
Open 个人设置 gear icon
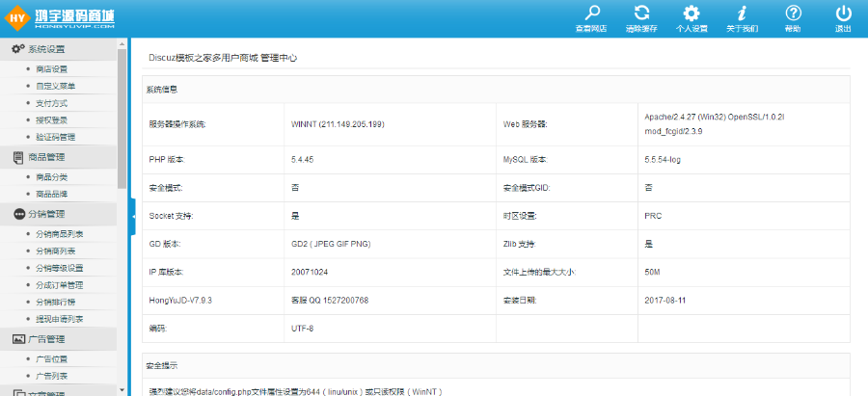pyautogui.click(x=692, y=13)
